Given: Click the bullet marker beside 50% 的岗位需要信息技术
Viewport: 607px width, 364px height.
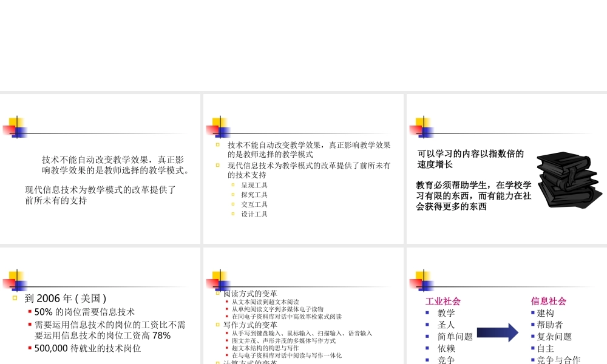Looking at the screenshot, I should click(29, 312).
